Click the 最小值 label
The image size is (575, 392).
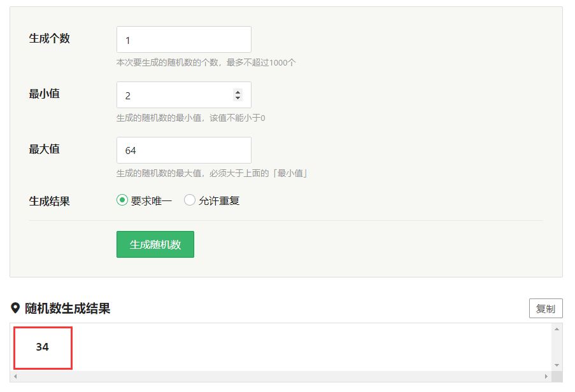click(44, 94)
